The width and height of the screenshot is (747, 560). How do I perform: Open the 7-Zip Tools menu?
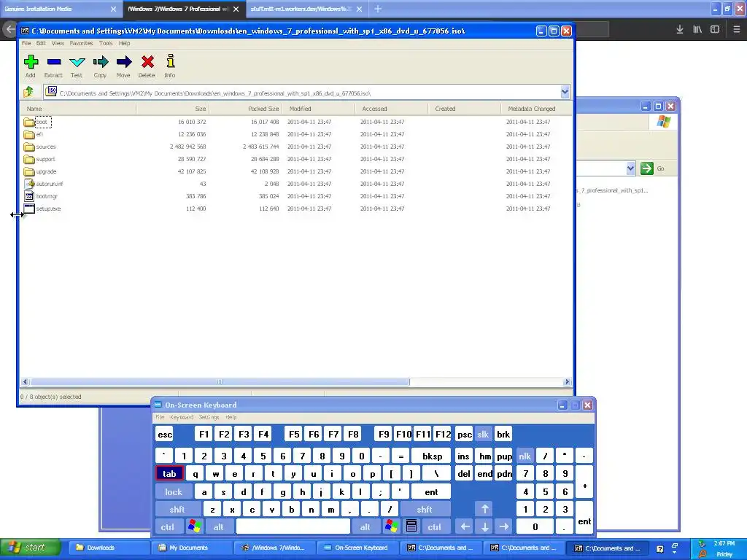(106, 43)
